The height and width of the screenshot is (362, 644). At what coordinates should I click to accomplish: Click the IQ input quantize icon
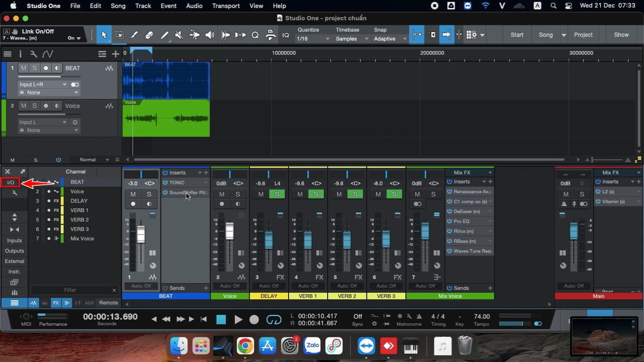[286, 35]
